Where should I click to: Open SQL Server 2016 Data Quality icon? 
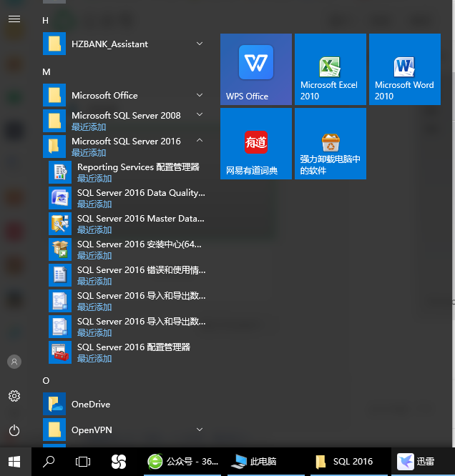60,198
